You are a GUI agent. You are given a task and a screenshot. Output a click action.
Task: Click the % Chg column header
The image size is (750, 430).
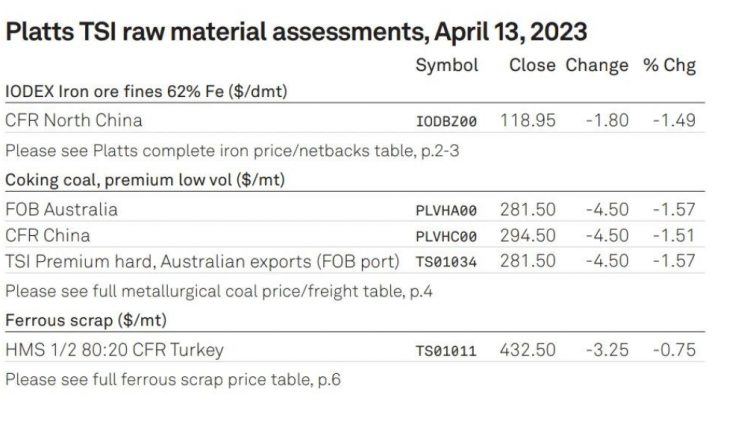click(669, 66)
